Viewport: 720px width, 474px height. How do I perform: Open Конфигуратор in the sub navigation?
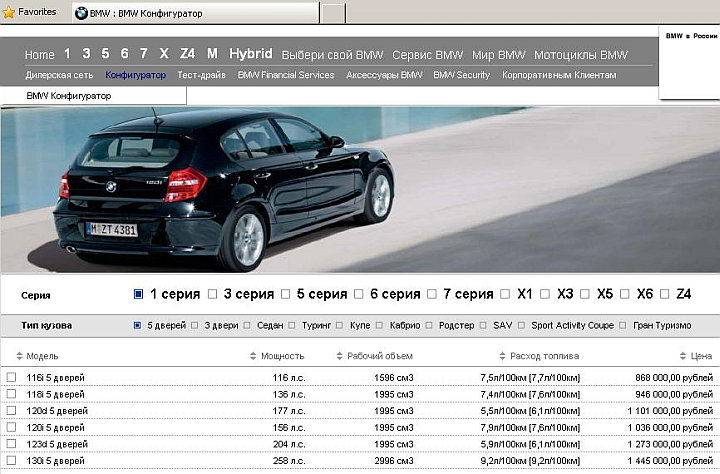pyautogui.click(x=135, y=75)
